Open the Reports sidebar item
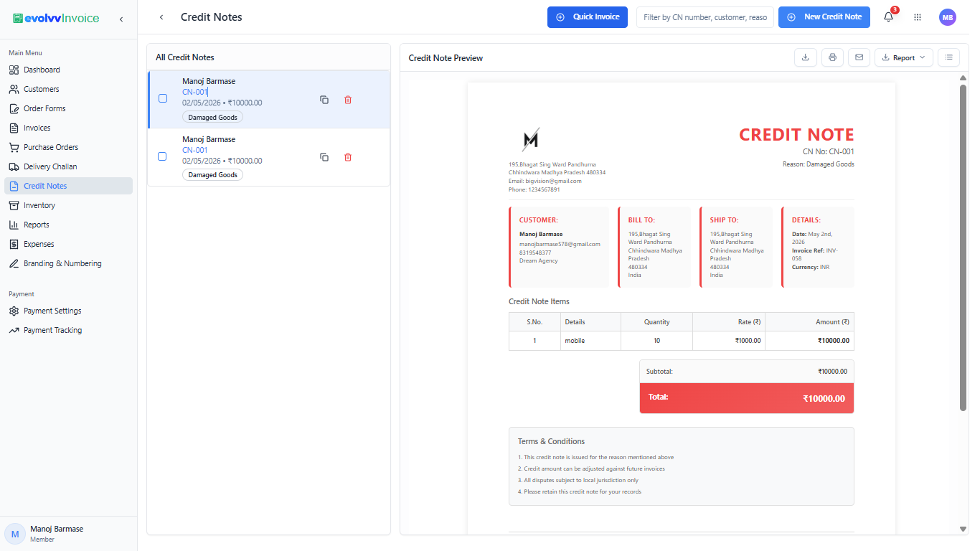This screenshot has width=980, height=551. pyautogui.click(x=68, y=225)
